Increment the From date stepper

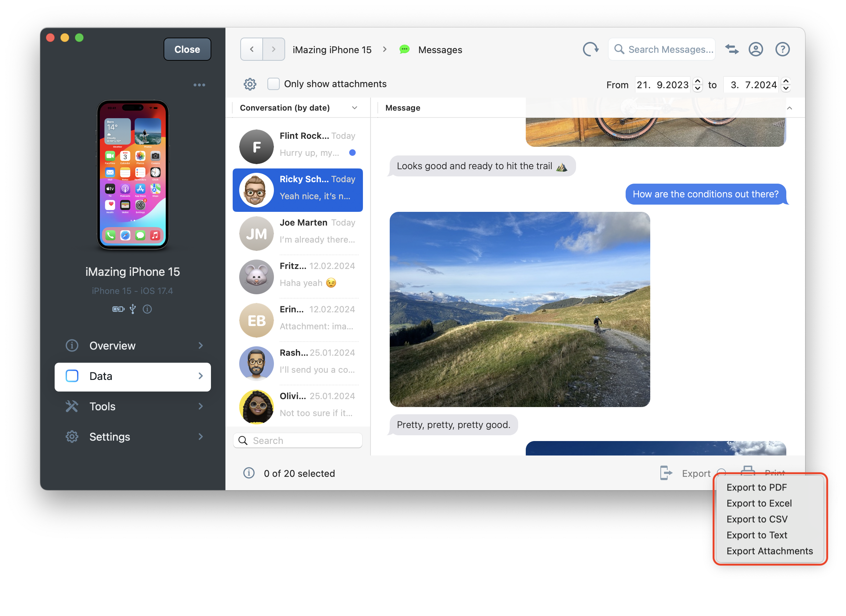tap(698, 81)
